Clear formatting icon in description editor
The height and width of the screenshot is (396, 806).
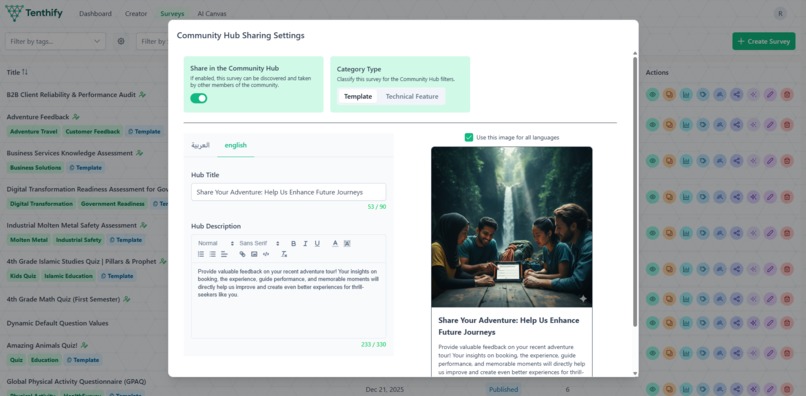click(x=284, y=254)
